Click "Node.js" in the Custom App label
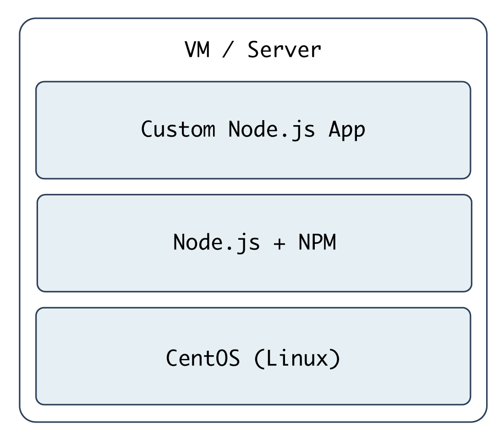The width and height of the screenshot is (504, 440). click(272, 130)
